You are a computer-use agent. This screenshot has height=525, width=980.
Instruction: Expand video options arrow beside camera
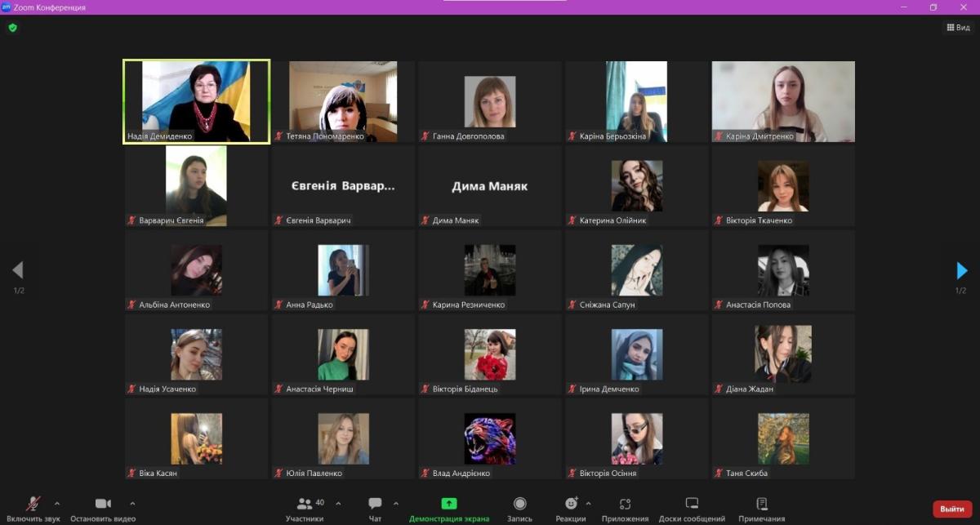pos(132,503)
